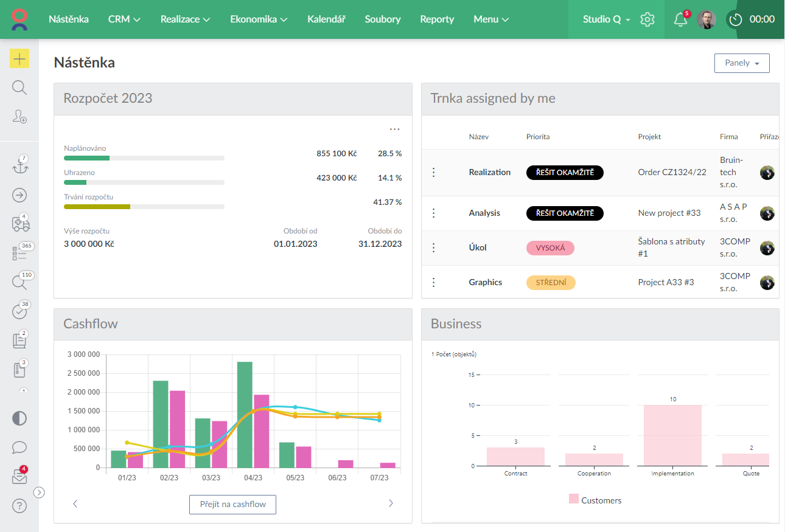Go to Reporty in top navigation
This screenshot has width=785, height=532.
[x=437, y=19]
